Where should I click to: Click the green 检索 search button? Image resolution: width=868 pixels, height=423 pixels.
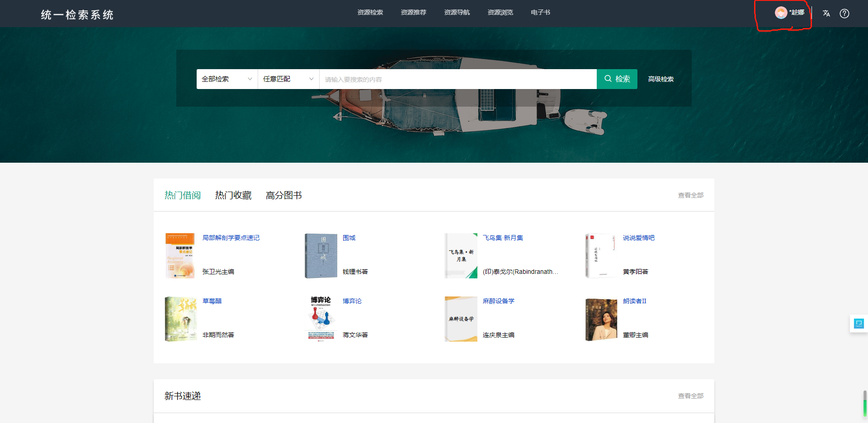(617, 79)
